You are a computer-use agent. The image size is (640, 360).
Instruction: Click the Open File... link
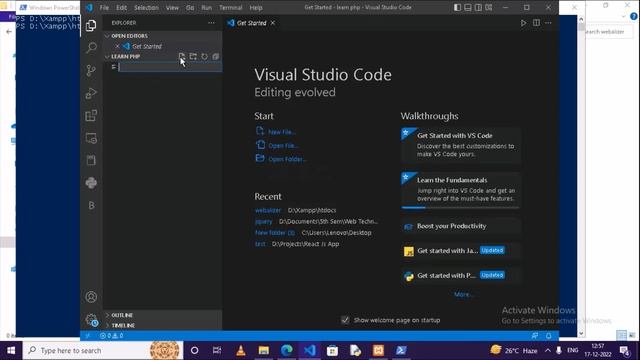point(283,145)
